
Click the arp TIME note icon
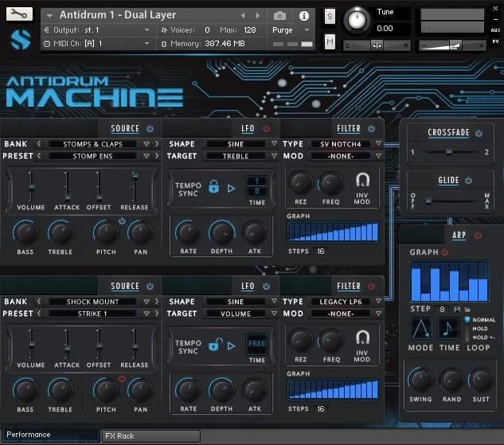tap(449, 328)
